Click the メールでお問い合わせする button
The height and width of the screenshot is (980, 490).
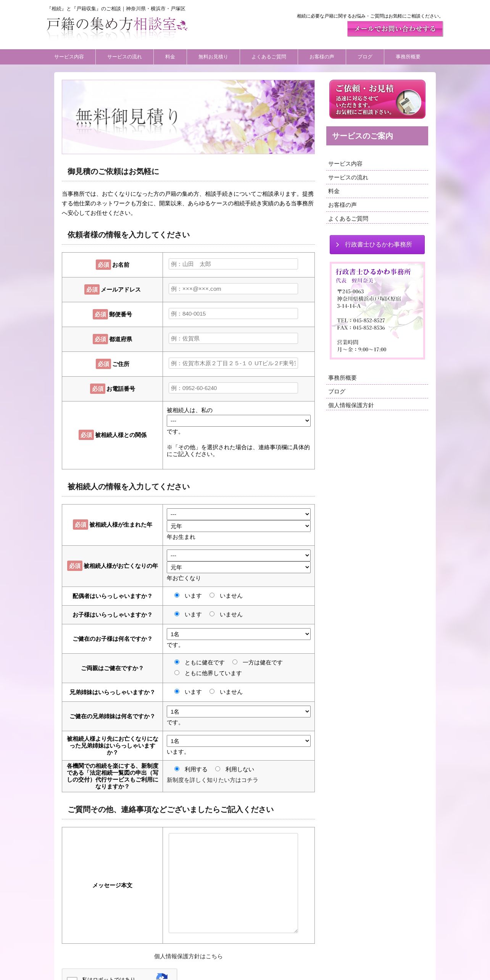[395, 29]
